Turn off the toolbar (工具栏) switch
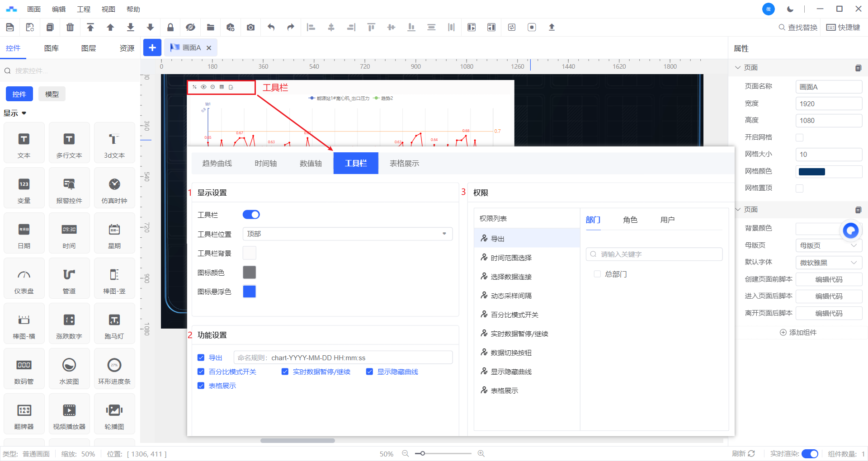 tap(251, 215)
